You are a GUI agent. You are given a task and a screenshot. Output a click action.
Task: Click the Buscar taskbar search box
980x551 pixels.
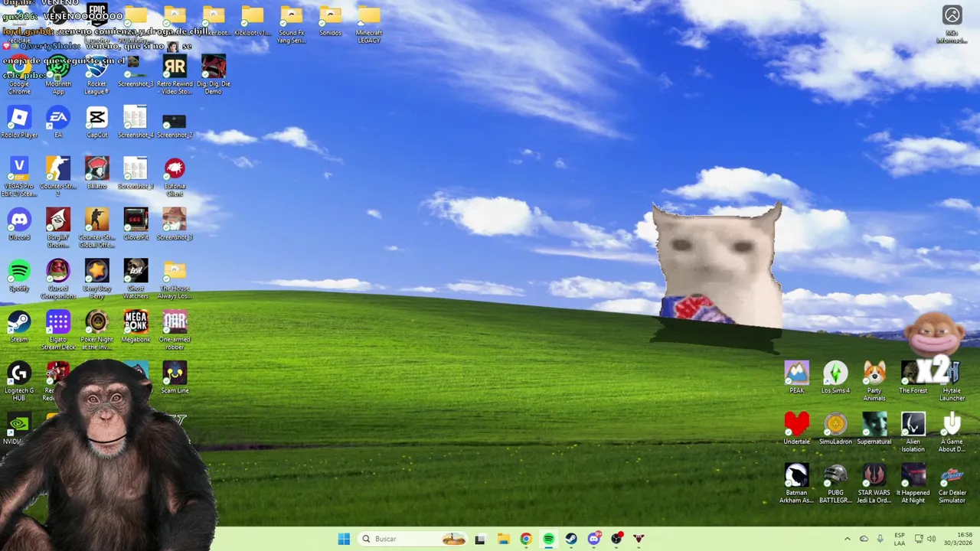[413, 539]
